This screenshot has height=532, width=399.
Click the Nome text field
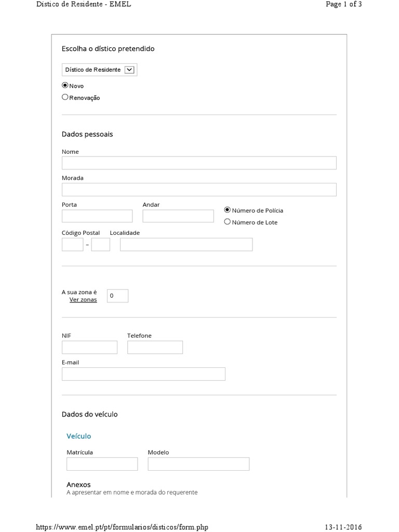click(x=199, y=163)
